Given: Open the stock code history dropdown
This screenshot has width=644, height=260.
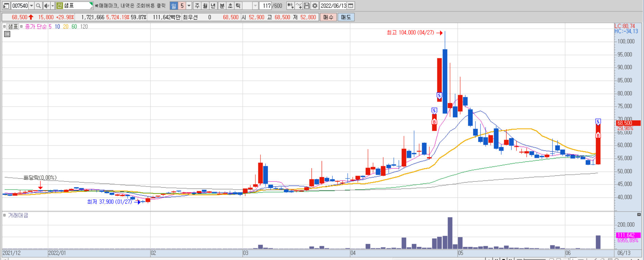Looking at the screenshot, I should (31, 6).
